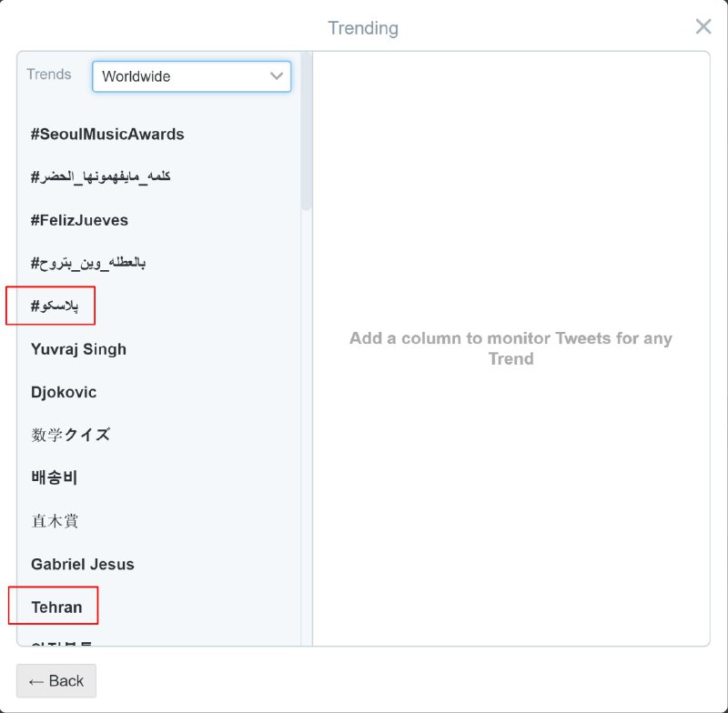Grab the trends list scrollbar thumb
Viewport: 728px width, 713px height.
(x=307, y=132)
